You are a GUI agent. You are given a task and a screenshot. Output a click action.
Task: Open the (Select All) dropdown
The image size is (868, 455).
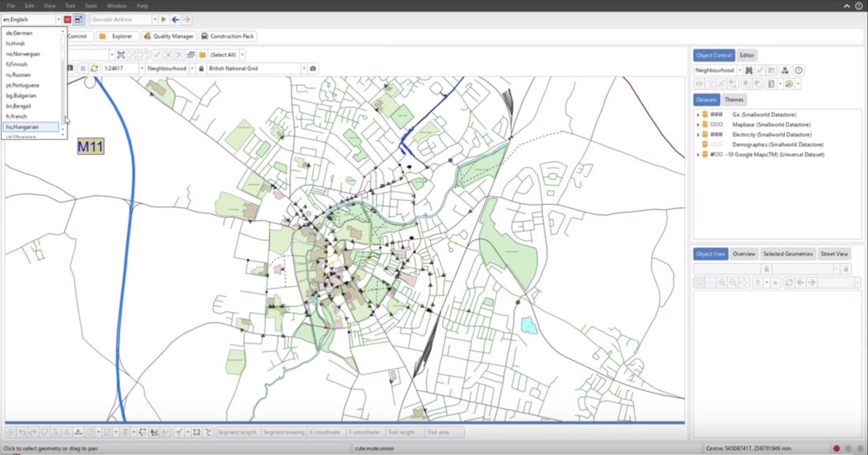coord(242,55)
